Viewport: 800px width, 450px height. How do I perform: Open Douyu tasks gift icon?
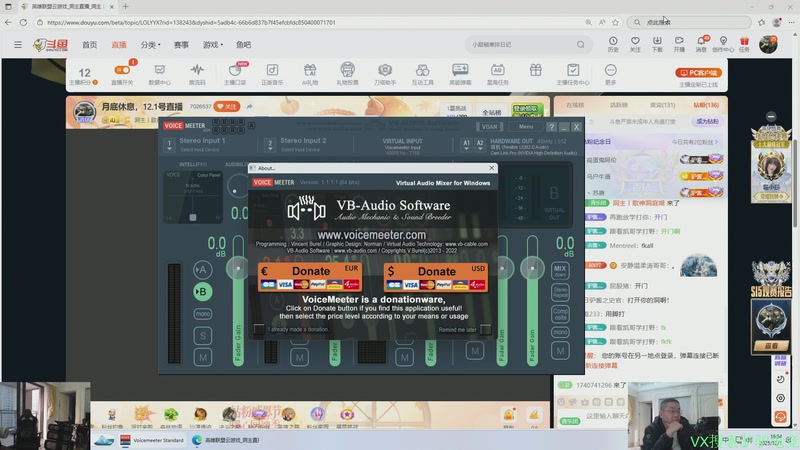pos(744,44)
